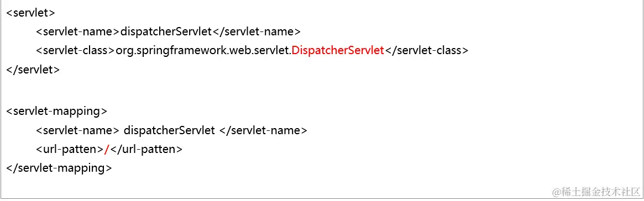Image resolution: width=644 pixels, height=201 pixels.
Task: Click the red slash url pattern value
Action: tap(106, 150)
